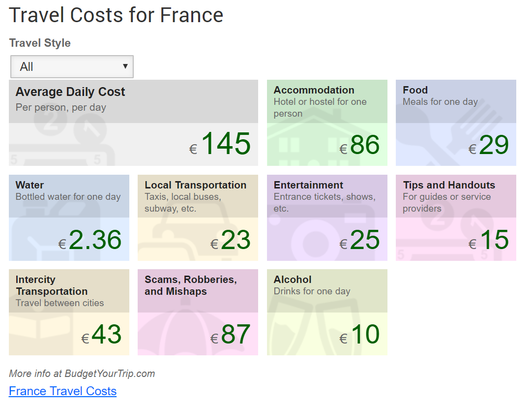Image resolution: width=532 pixels, height=407 pixels.
Task: Click the More info at BudgetYourTrip.com text
Action: pyautogui.click(x=82, y=374)
